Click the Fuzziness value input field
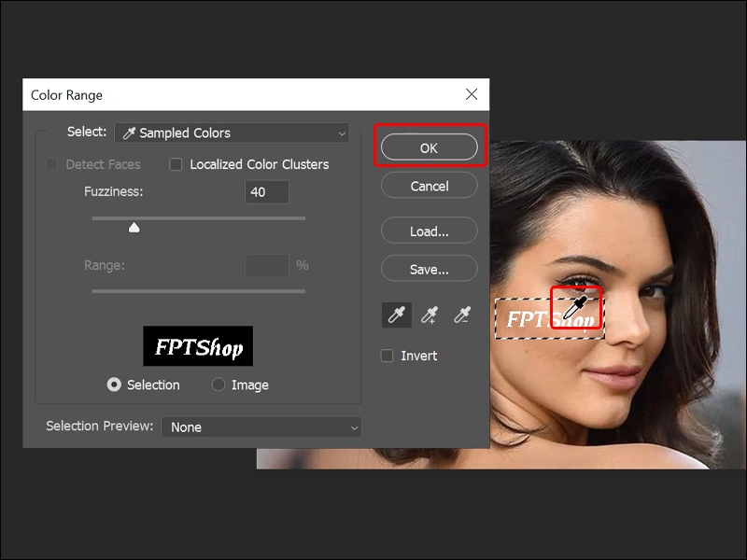This screenshot has height=560, width=747. [x=266, y=192]
